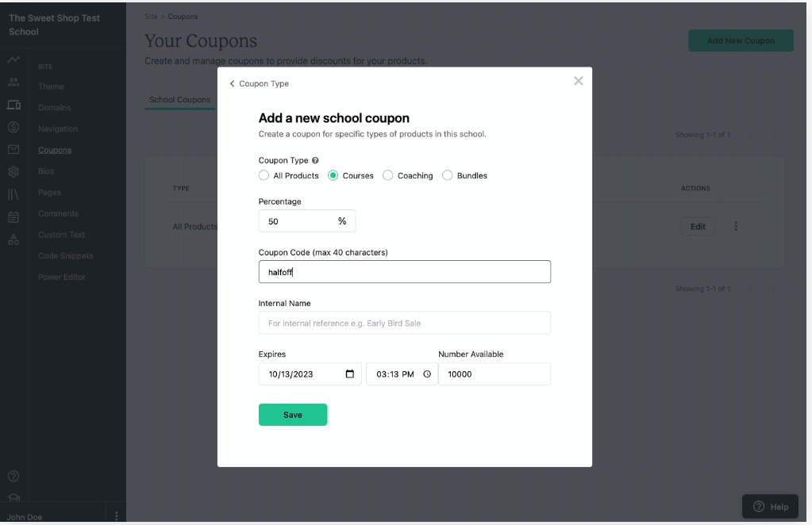Open the Emails envelope icon in sidebar
812x525 pixels.
[x=13, y=149]
